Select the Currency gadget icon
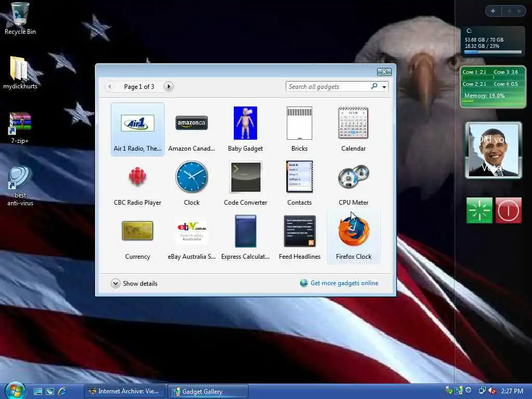Image resolution: width=532 pixels, height=399 pixels. click(x=137, y=230)
